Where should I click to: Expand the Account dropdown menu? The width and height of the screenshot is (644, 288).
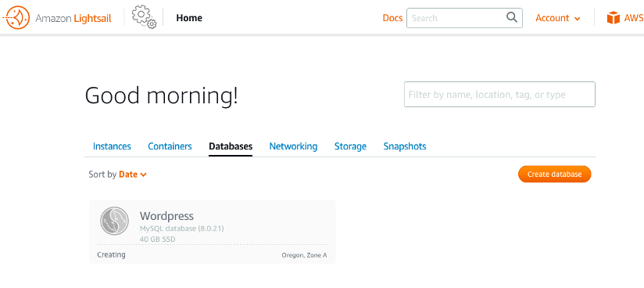[x=558, y=18]
